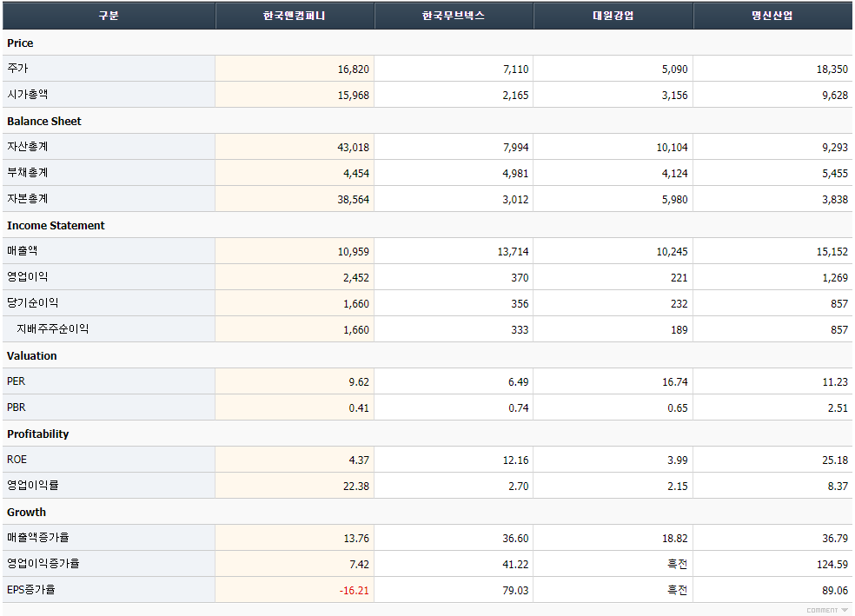
Task: Select EPS growth value 89.06
Action: point(835,591)
